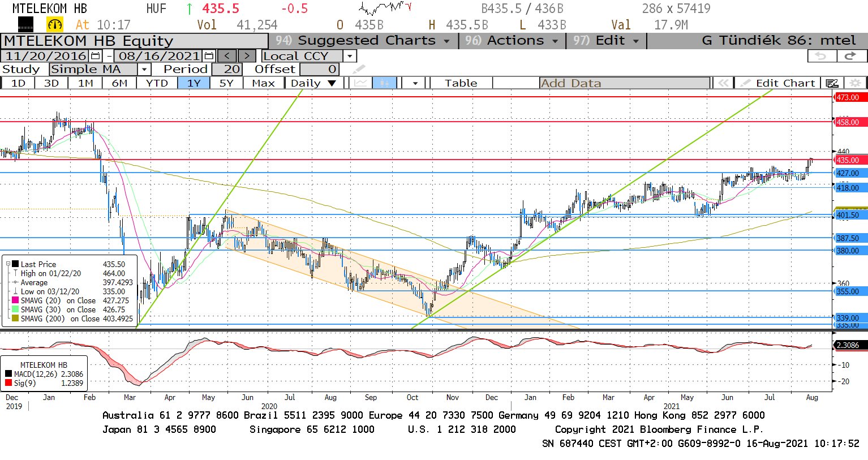
Task: Select the 1Y range tab
Action: pos(194,83)
